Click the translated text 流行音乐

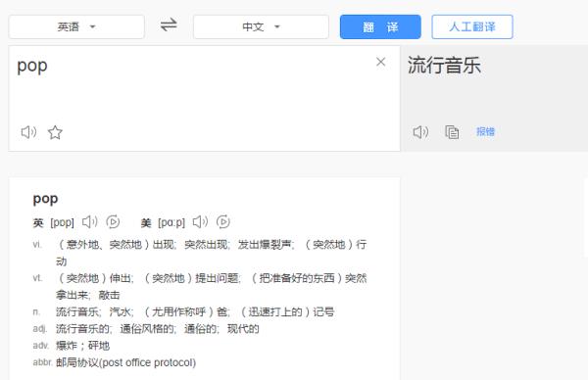(x=444, y=66)
